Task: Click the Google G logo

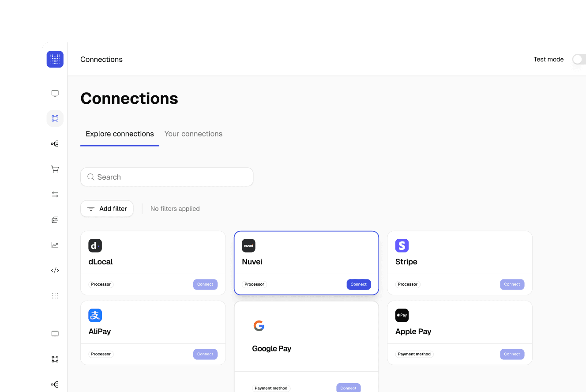Action: click(x=259, y=326)
